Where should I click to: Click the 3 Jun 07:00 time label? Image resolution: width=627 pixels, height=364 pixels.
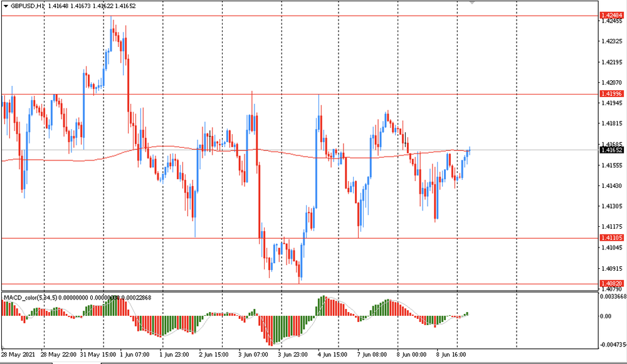tap(253, 355)
